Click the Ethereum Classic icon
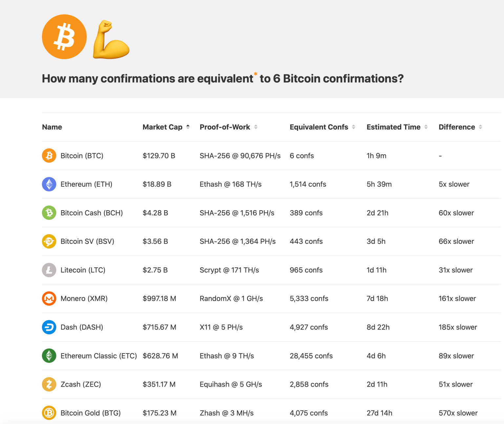 tap(49, 356)
